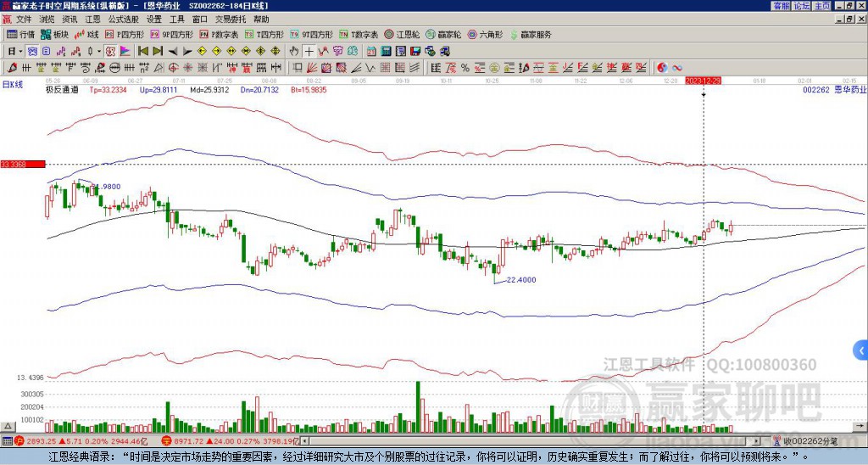The height and width of the screenshot is (465, 868).
Task: Open the 江恩 menu
Action: (92, 20)
